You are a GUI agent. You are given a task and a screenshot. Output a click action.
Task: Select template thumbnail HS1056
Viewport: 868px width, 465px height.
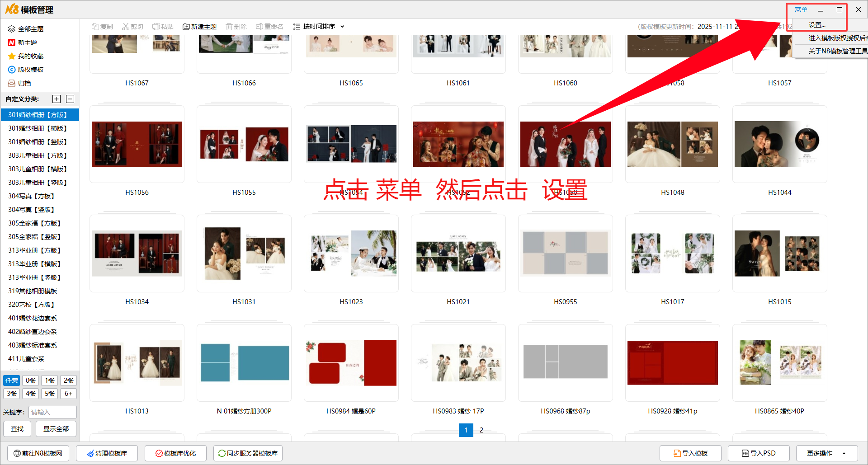(137, 144)
